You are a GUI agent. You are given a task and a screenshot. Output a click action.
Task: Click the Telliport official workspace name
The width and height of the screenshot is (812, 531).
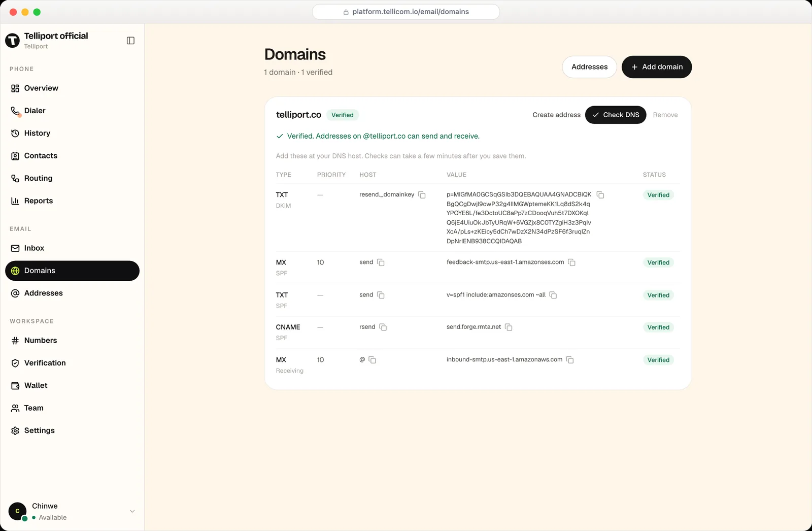[56, 36]
